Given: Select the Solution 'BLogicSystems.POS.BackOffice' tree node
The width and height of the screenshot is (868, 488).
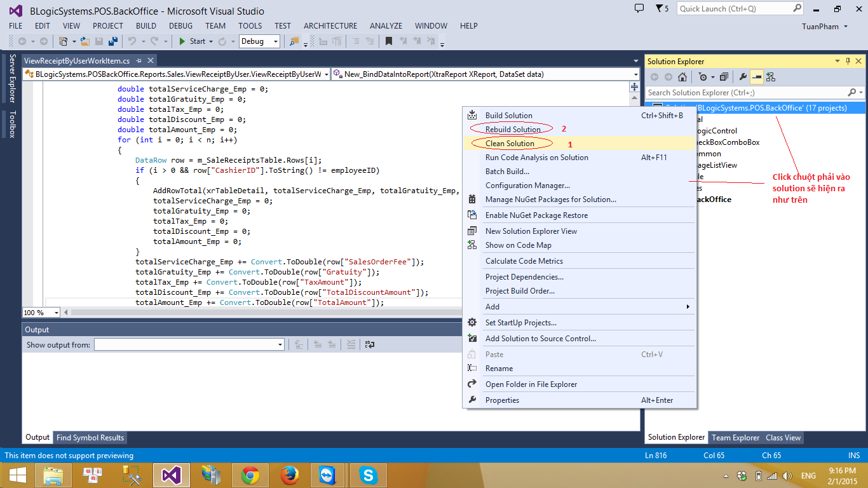Looking at the screenshot, I should click(755, 108).
